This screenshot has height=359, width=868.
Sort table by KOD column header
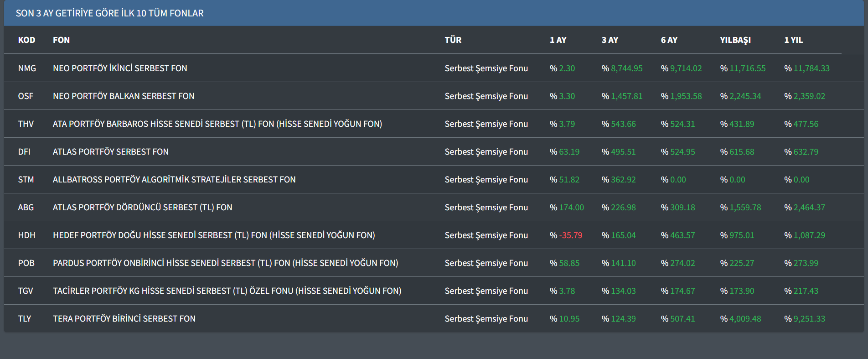pyautogui.click(x=26, y=40)
